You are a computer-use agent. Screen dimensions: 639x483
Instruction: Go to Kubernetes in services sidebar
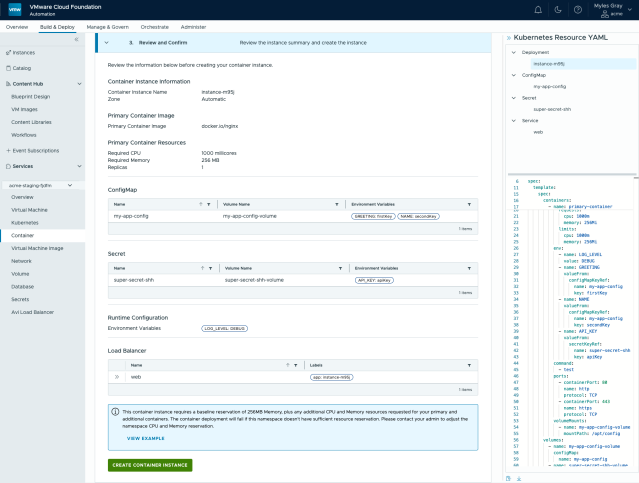25,223
